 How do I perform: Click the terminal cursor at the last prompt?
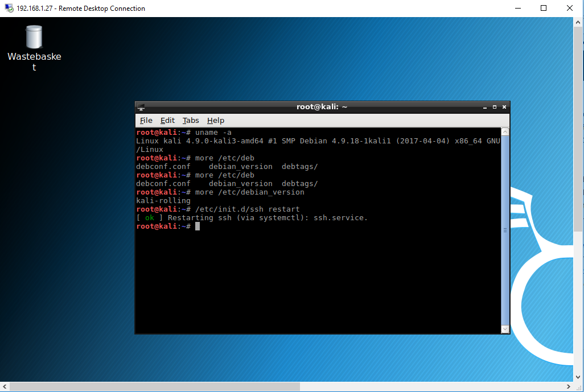[198, 226]
